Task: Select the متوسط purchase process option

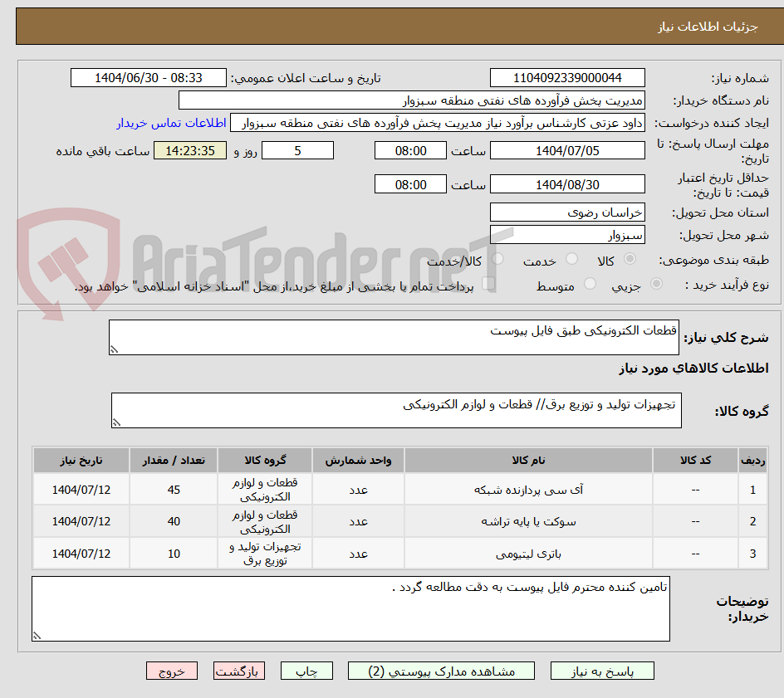Action: pos(590,284)
